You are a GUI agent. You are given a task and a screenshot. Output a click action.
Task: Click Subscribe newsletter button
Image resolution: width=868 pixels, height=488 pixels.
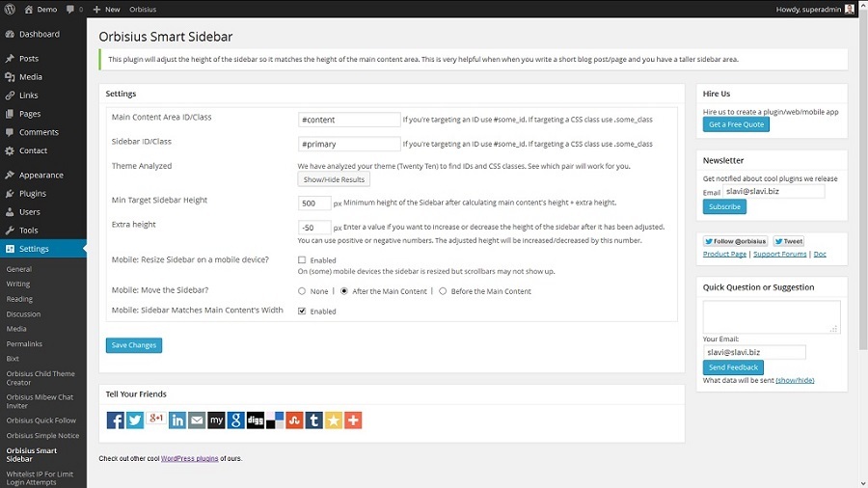point(724,206)
